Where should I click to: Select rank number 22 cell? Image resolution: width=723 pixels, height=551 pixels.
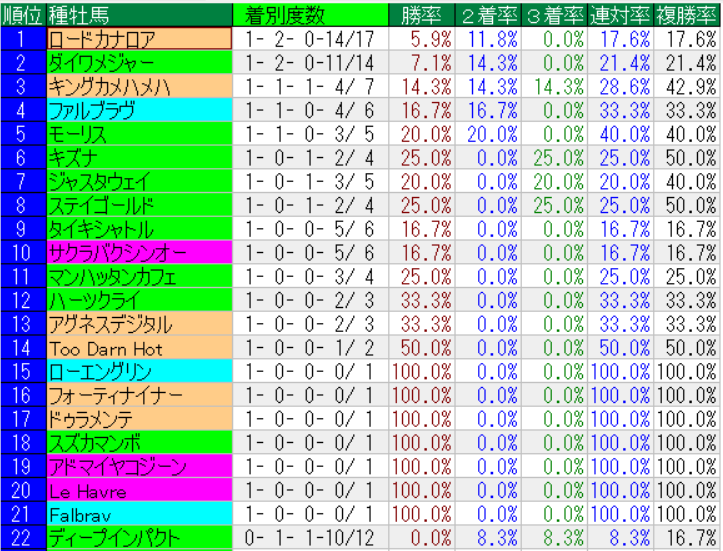[21, 538]
